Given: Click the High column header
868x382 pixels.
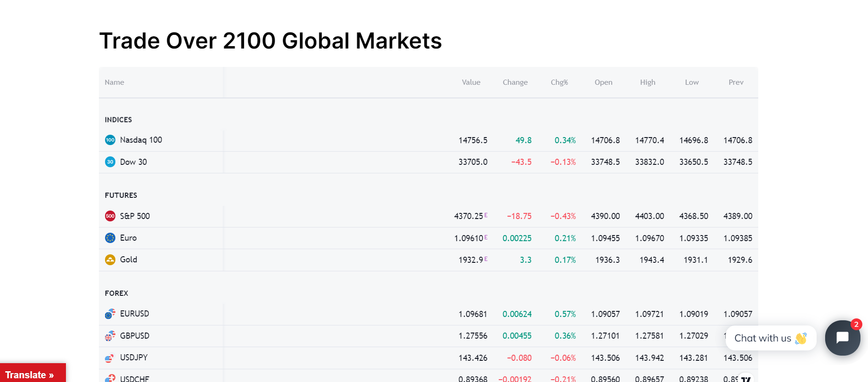Looking at the screenshot, I should coord(648,82).
